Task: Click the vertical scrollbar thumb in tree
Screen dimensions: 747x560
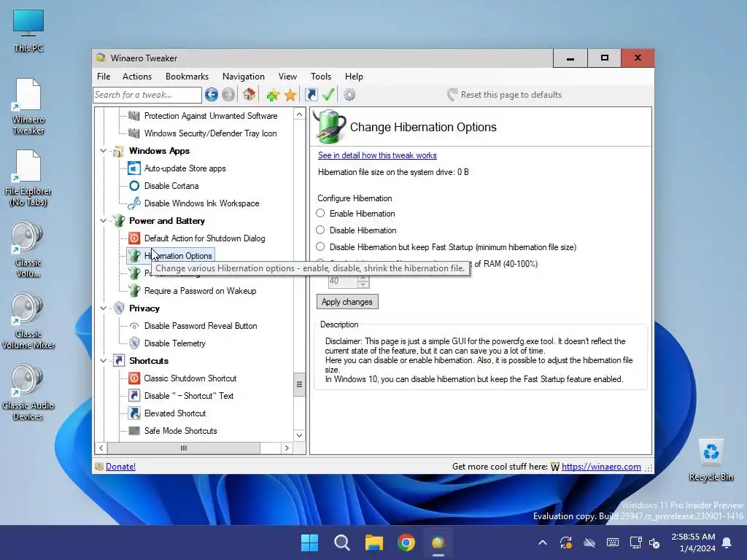Action: tap(299, 384)
